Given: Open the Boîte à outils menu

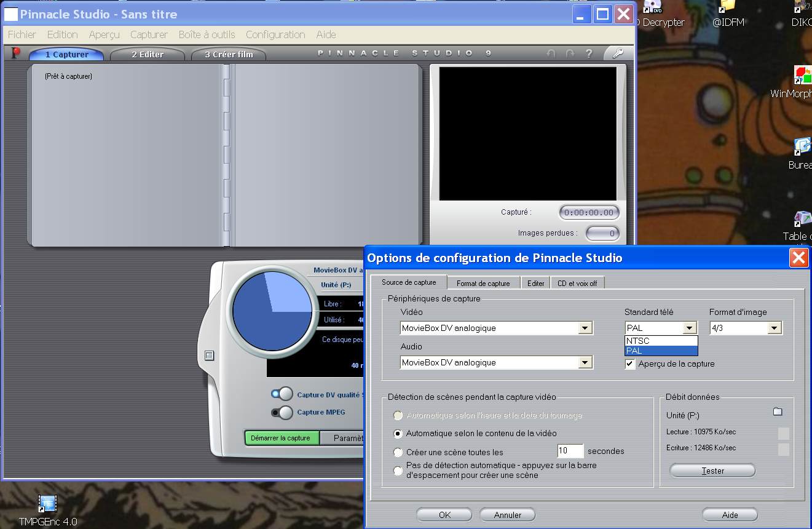Looking at the screenshot, I should click(x=207, y=34).
